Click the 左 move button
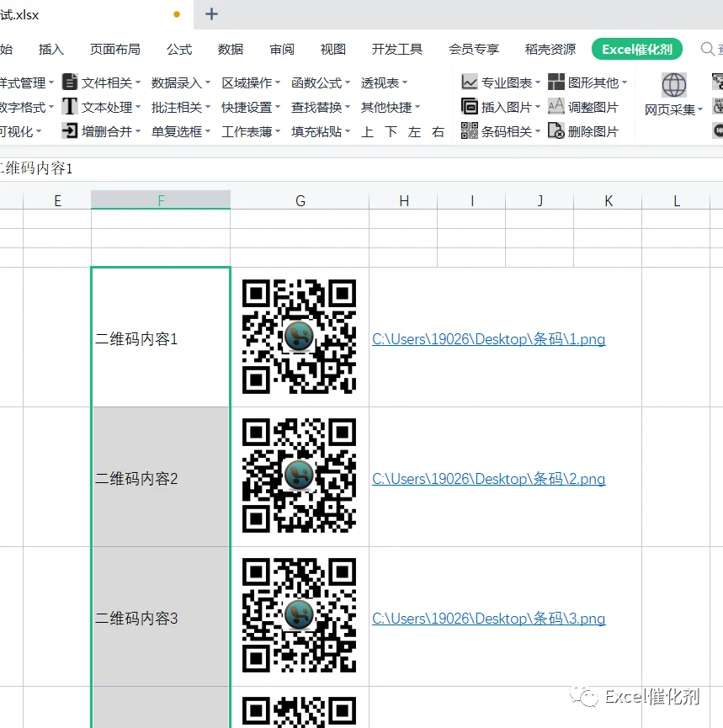723x728 pixels. click(414, 132)
